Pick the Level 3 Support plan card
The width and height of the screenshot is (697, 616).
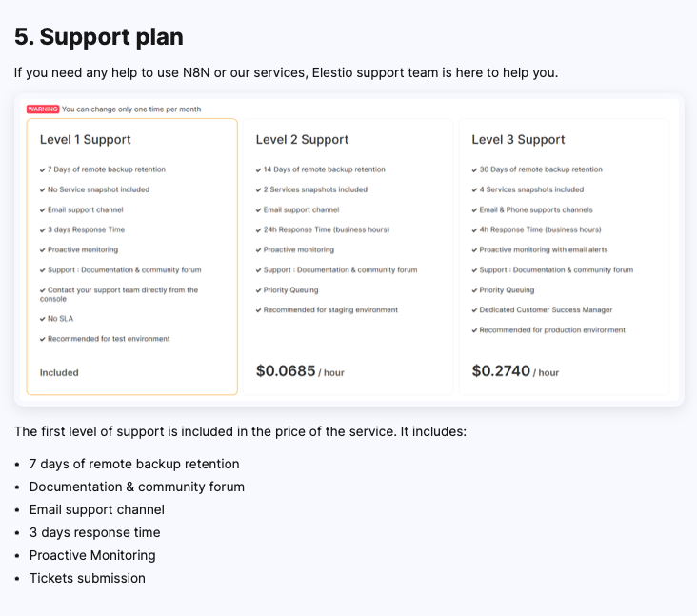pyautogui.click(x=564, y=256)
